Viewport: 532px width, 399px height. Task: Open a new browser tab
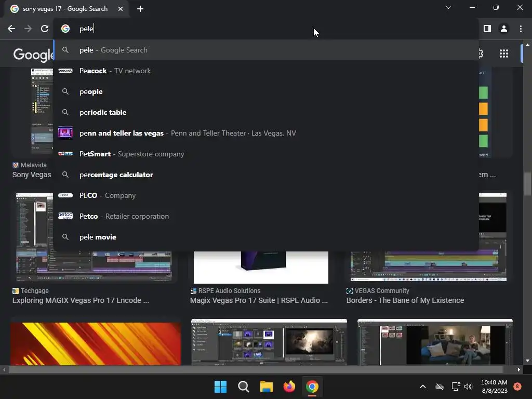click(x=140, y=9)
